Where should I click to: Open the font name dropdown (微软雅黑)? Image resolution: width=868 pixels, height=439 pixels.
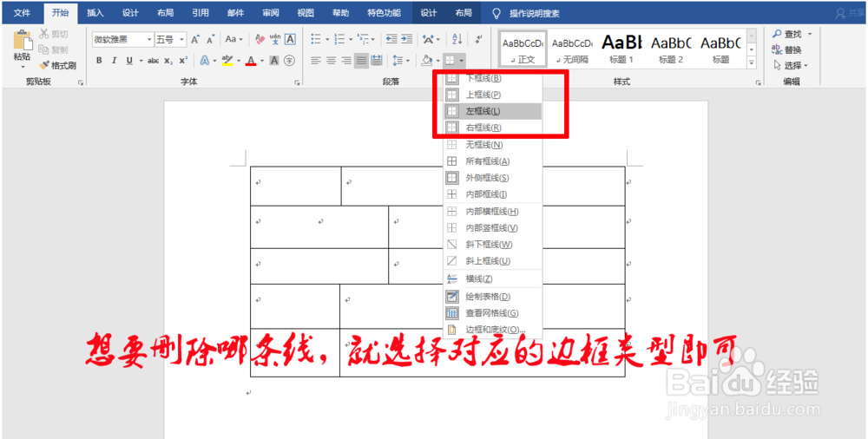149,39
